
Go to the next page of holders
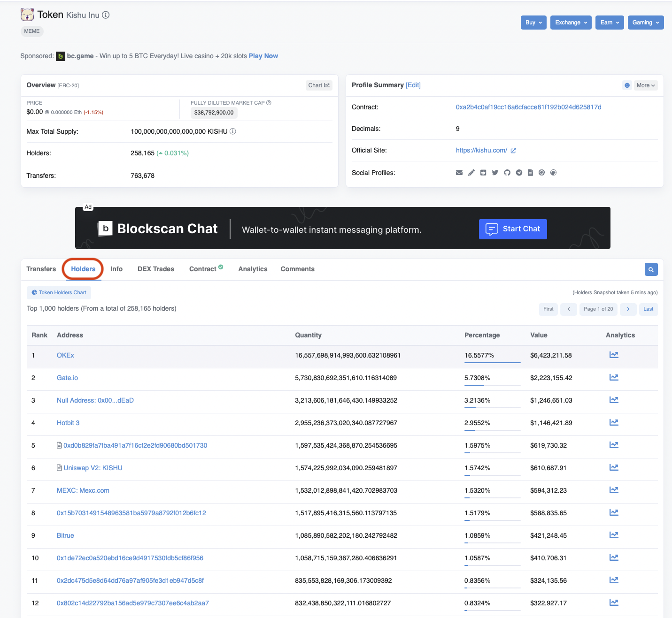click(628, 309)
